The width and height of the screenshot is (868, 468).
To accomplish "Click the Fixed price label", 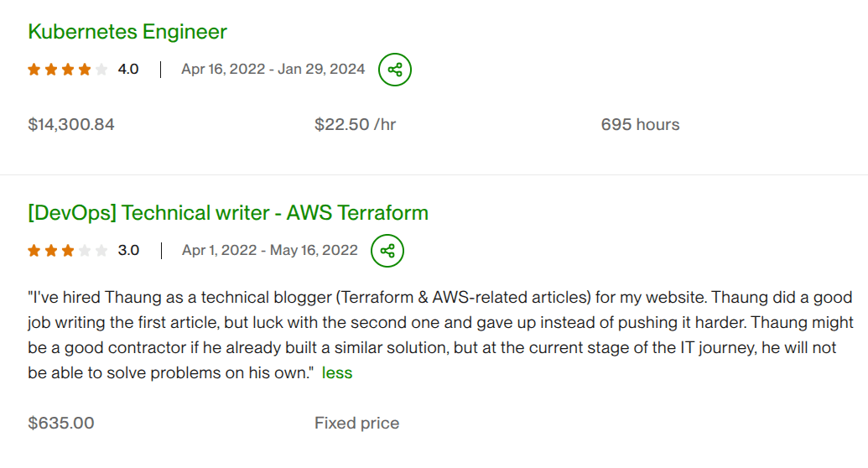I will 356,424.
